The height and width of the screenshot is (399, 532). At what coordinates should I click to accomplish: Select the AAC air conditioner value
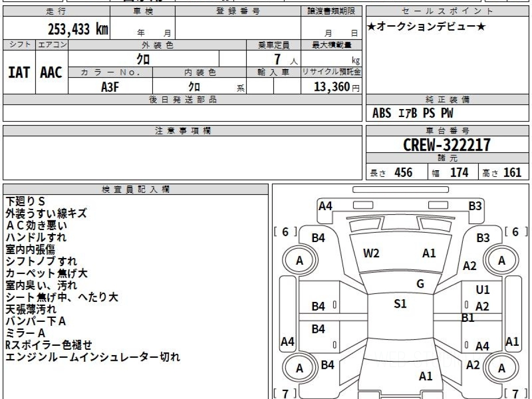click(x=51, y=73)
